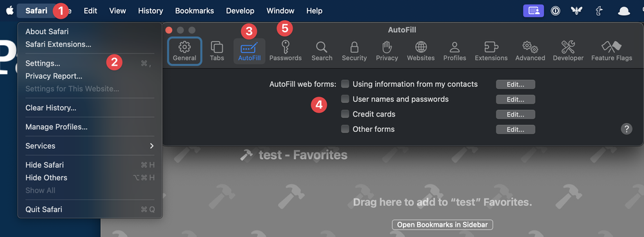Viewport: 644px width, 237px height.
Task: Click the help question mark button
Action: [627, 129]
